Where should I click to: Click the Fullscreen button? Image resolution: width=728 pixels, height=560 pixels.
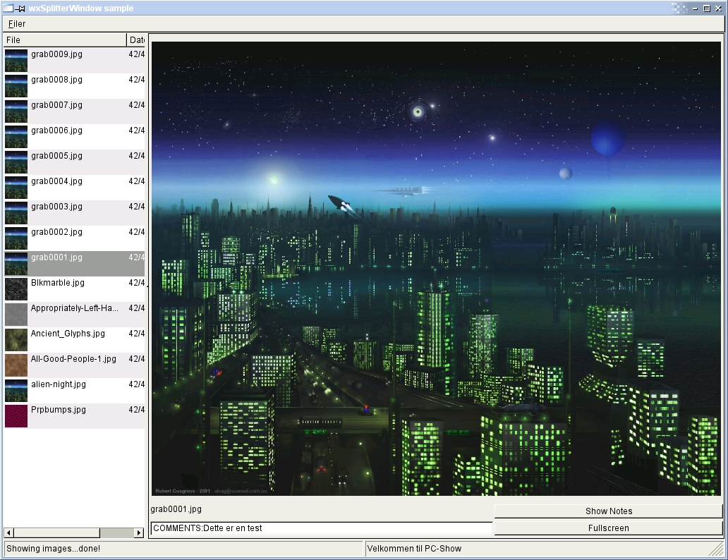tap(608, 528)
